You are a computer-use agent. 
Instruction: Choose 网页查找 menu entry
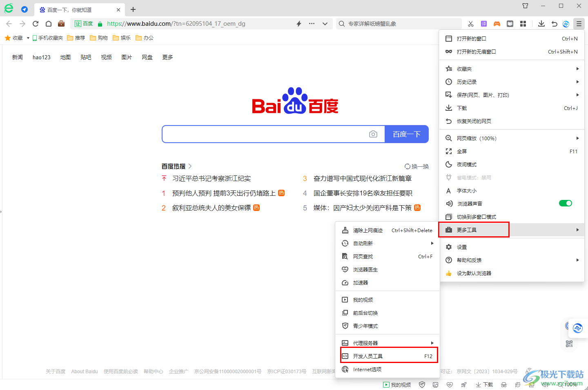[388, 256]
